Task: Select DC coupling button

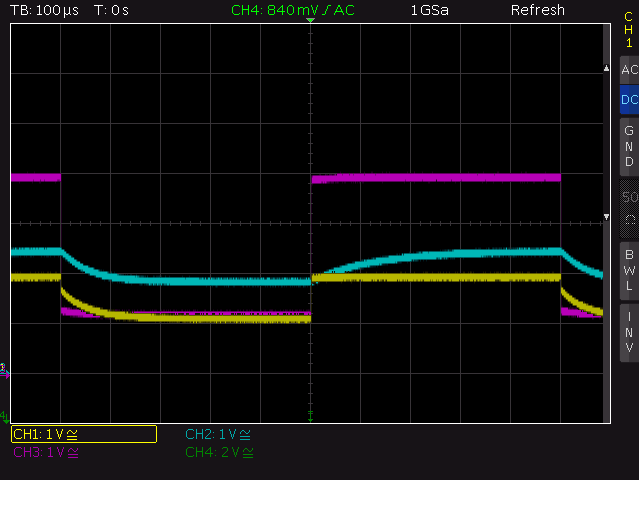Action: pyautogui.click(x=629, y=100)
